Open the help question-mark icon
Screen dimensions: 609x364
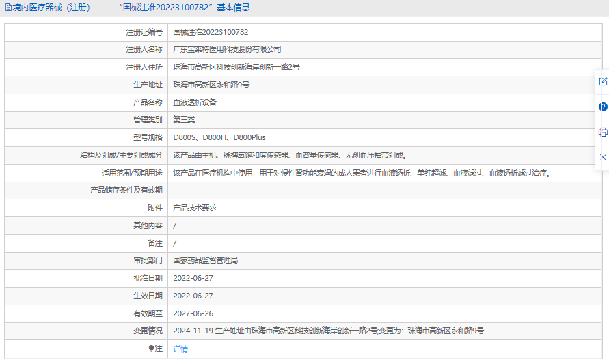tap(603, 107)
